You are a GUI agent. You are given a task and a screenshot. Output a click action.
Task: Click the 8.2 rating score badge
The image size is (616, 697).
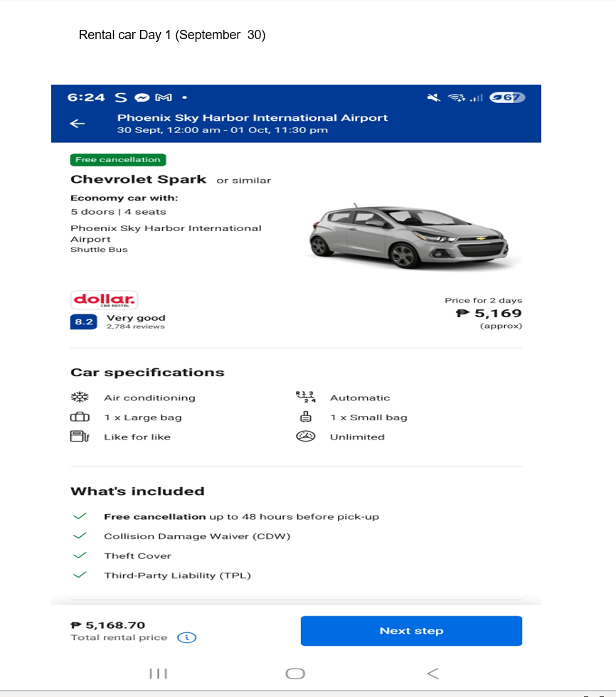83,322
